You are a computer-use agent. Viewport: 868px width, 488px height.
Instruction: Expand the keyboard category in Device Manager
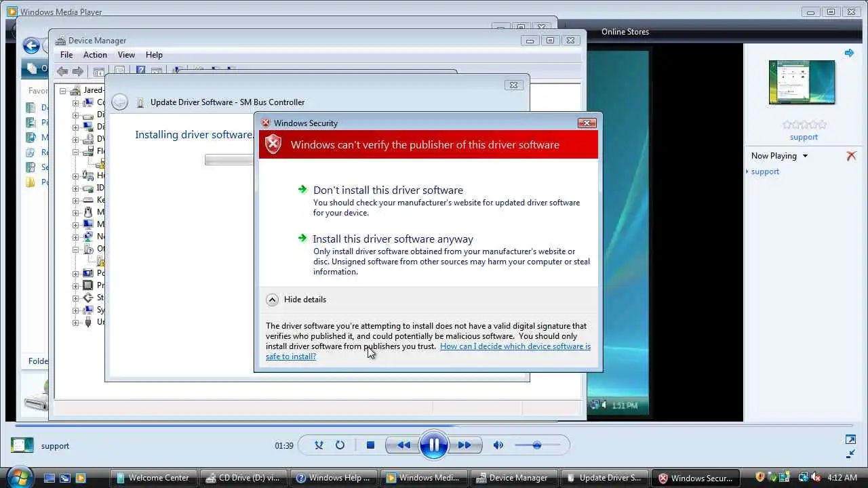pyautogui.click(x=76, y=201)
